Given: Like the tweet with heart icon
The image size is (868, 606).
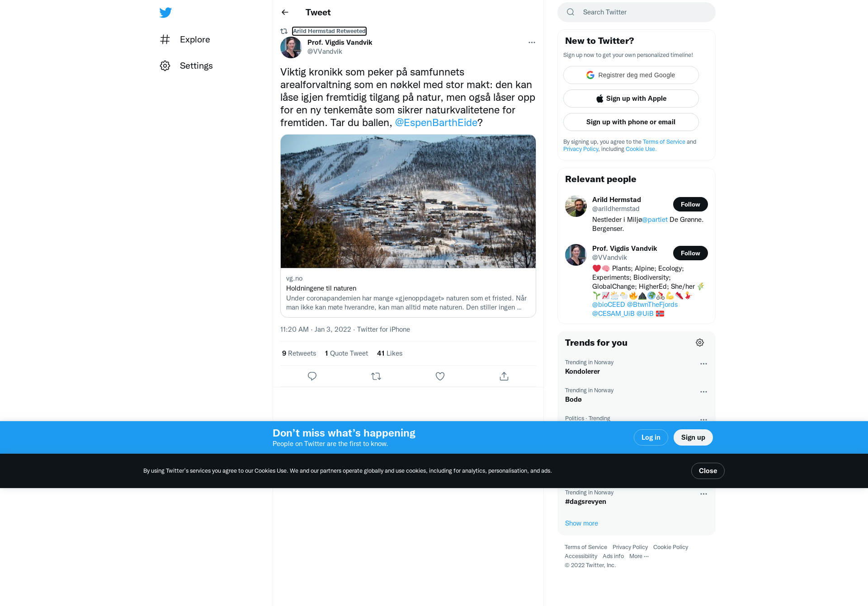Looking at the screenshot, I should (440, 376).
